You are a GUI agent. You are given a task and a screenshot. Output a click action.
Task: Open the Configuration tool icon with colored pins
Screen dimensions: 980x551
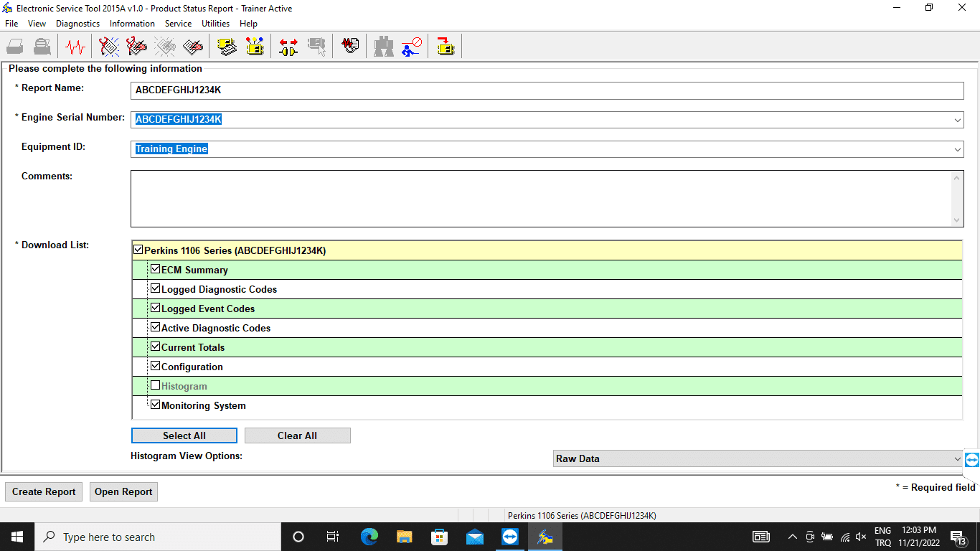pos(255,47)
